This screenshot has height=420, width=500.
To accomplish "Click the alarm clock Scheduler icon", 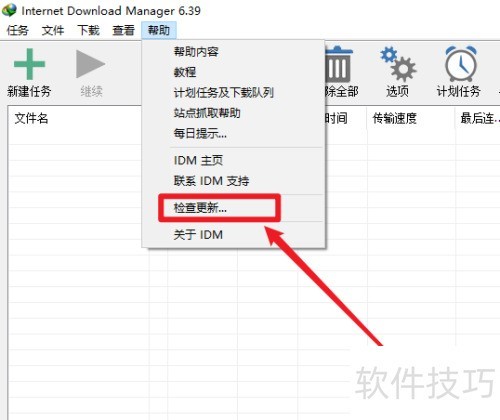I will coord(461,63).
